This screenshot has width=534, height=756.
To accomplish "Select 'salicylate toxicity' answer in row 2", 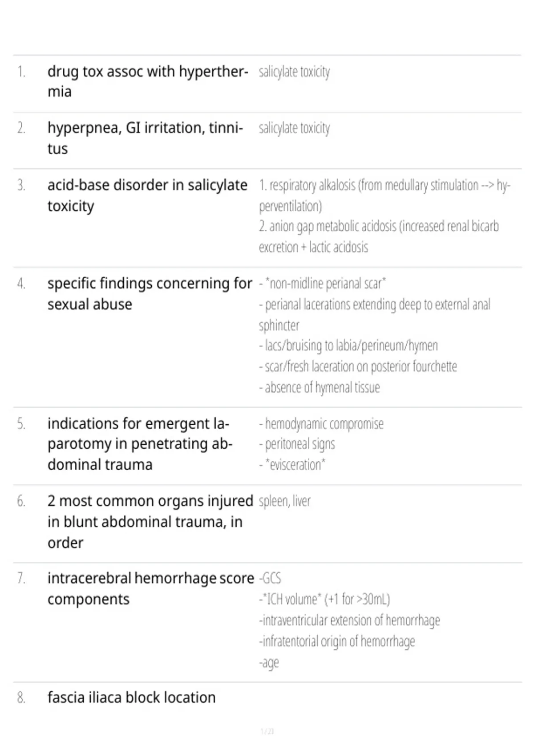I will tap(294, 128).
